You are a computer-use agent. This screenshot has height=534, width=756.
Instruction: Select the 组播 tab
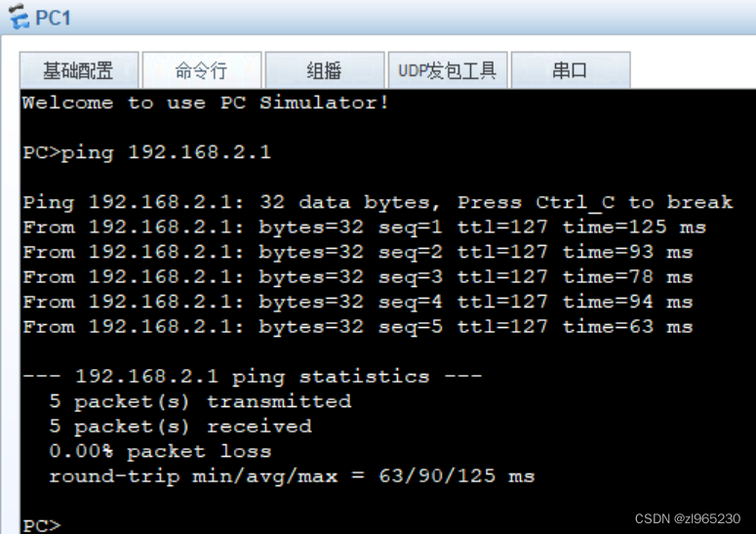coord(325,70)
